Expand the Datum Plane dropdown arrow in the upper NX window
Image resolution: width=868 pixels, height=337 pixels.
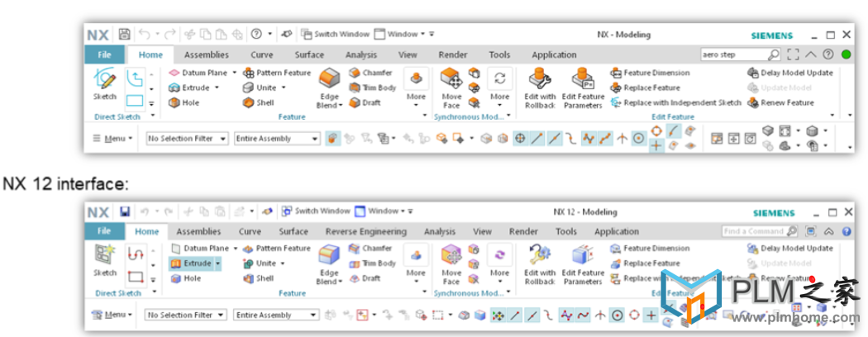234,73
